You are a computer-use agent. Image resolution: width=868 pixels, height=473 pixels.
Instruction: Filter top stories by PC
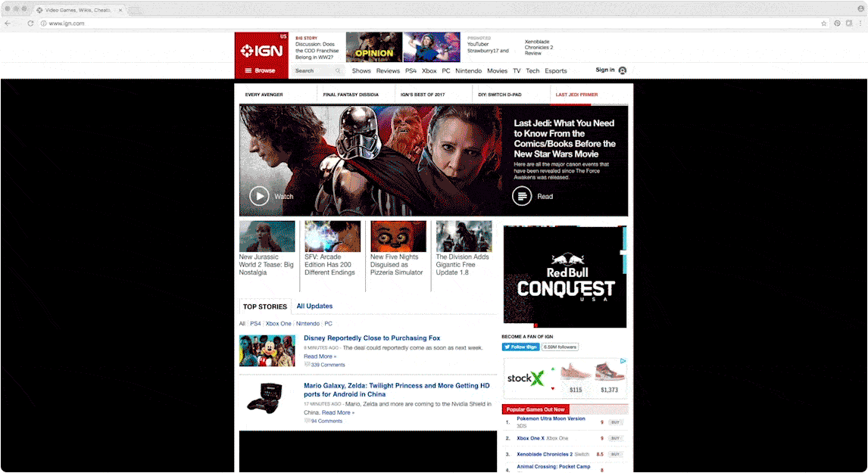328,324
